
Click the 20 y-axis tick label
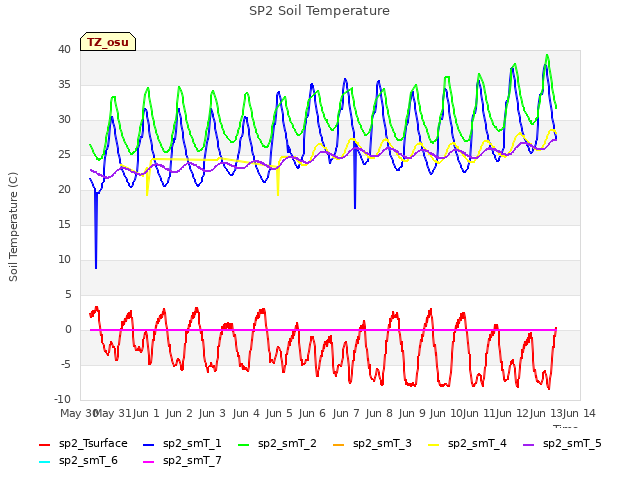[64, 189]
